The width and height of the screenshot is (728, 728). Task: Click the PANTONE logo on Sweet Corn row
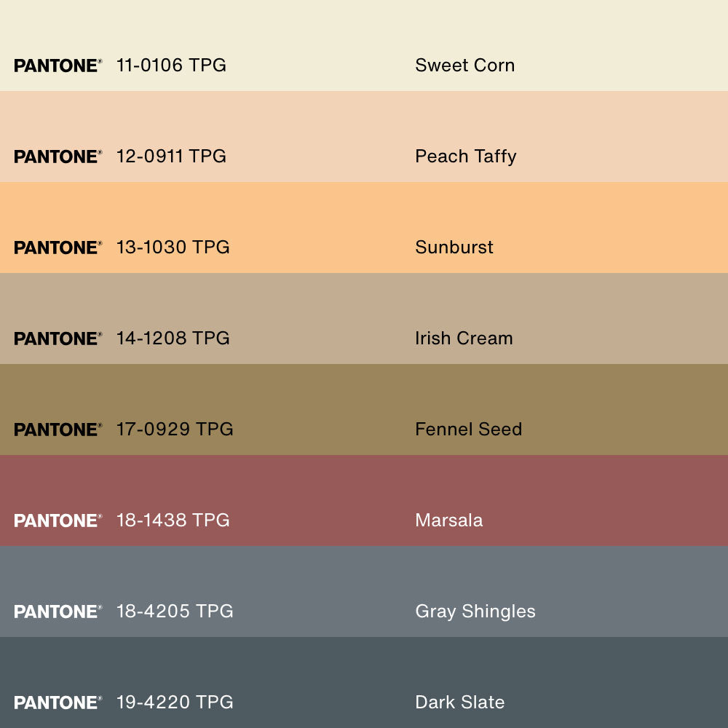coord(58,66)
